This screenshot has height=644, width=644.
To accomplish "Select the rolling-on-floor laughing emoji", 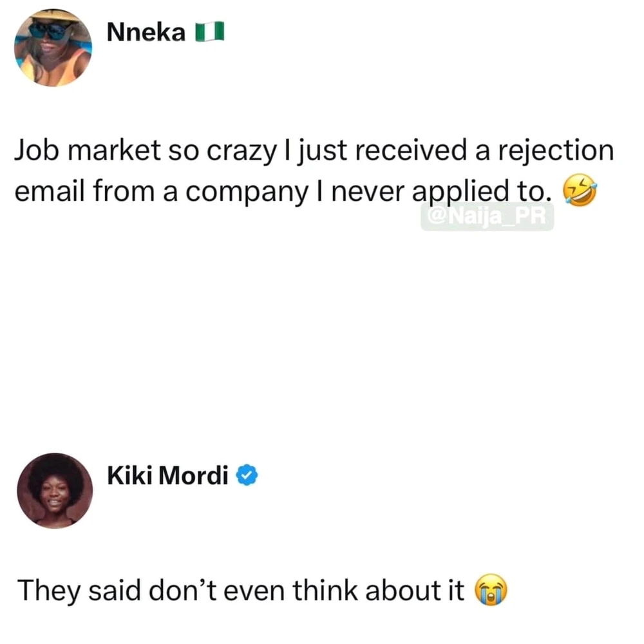I will click(580, 190).
